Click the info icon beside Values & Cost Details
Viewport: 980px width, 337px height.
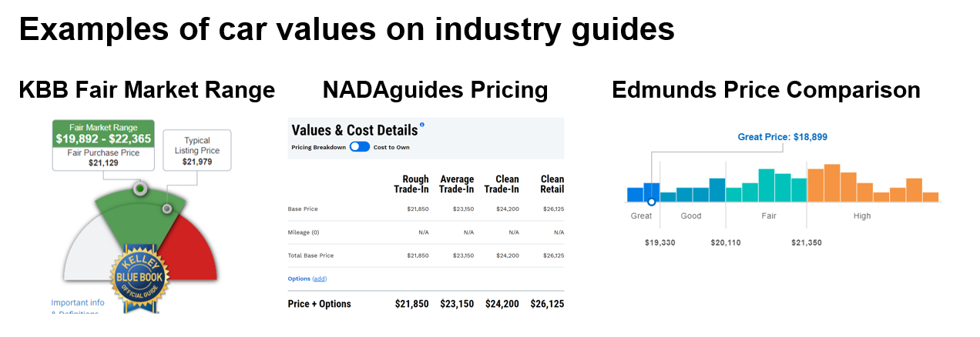tap(422, 125)
